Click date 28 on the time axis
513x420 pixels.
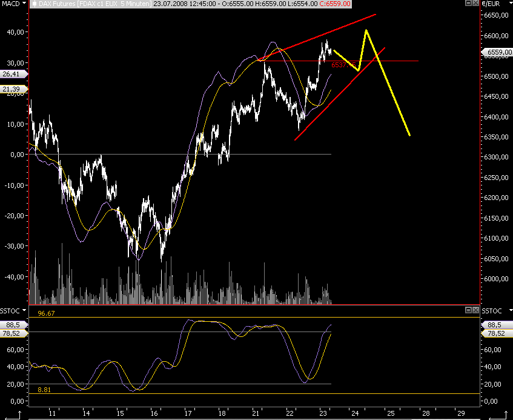click(426, 413)
